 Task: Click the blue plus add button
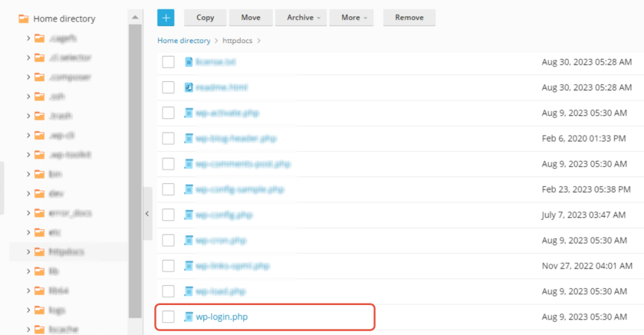[x=166, y=18]
